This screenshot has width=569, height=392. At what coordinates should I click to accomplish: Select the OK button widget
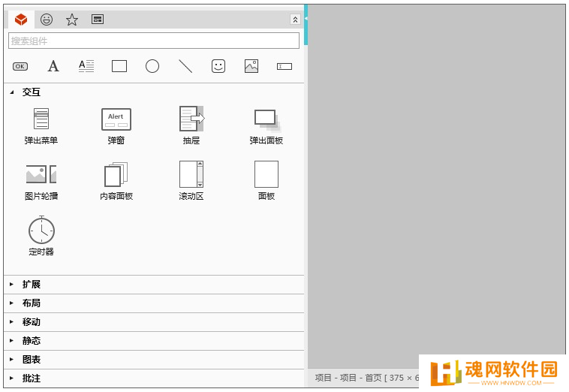(x=20, y=66)
